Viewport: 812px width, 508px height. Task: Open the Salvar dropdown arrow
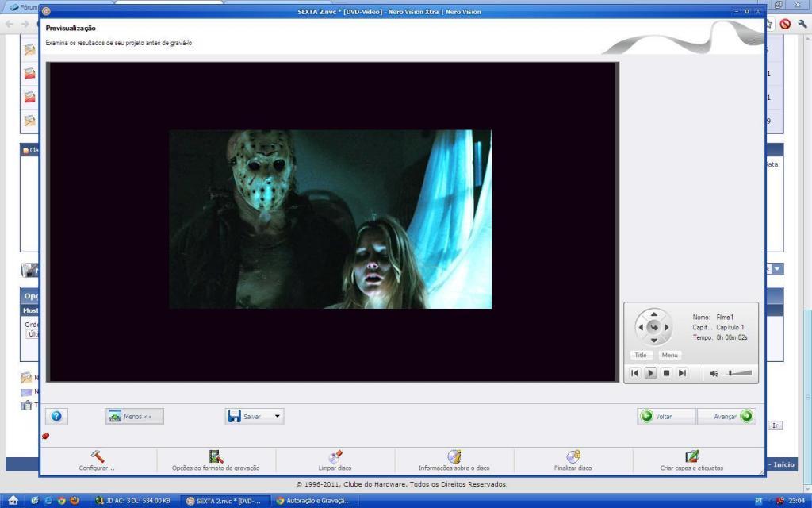click(277, 416)
